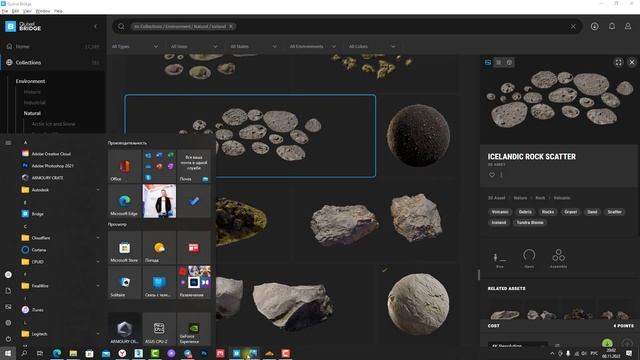Viewport: 640px width, 360px height.
Task: Select the Natural subcategory
Action: (x=32, y=113)
